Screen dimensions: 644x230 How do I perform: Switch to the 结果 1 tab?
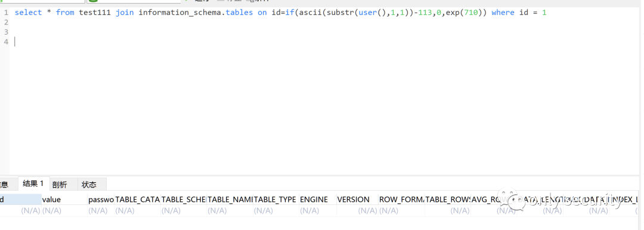(33, 184)
